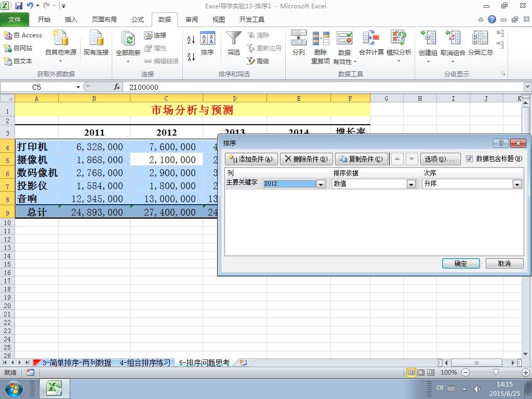Switch to Page Layout view in status bar
This screenshot has height=399, width=532.
click(x=421, y=372)
